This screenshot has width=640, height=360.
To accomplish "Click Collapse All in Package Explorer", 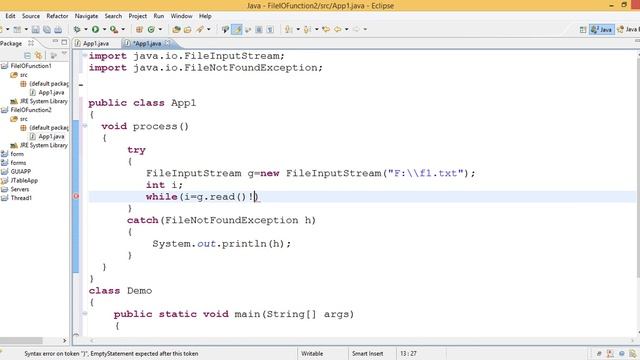I will [x=27, y=55].
